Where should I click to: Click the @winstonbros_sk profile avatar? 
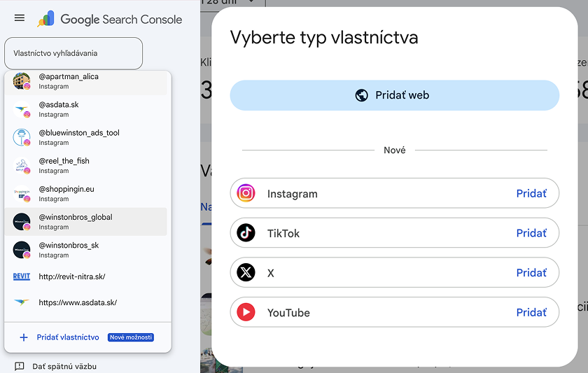tap(22, 250)
